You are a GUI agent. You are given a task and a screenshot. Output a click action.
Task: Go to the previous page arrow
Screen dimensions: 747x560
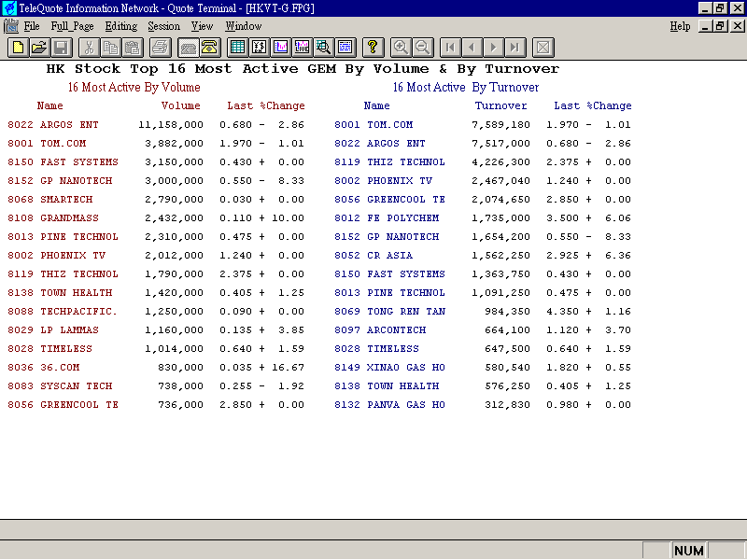pos(472,48)
